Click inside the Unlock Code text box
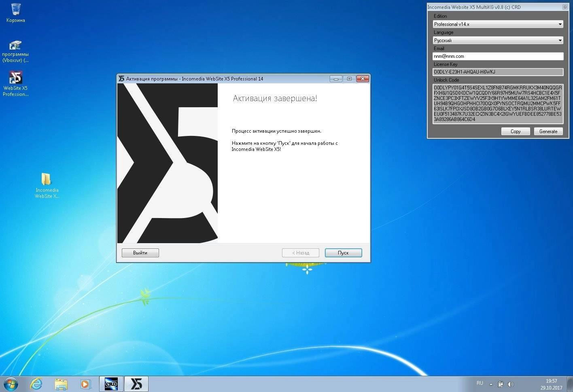 [498, 104]
